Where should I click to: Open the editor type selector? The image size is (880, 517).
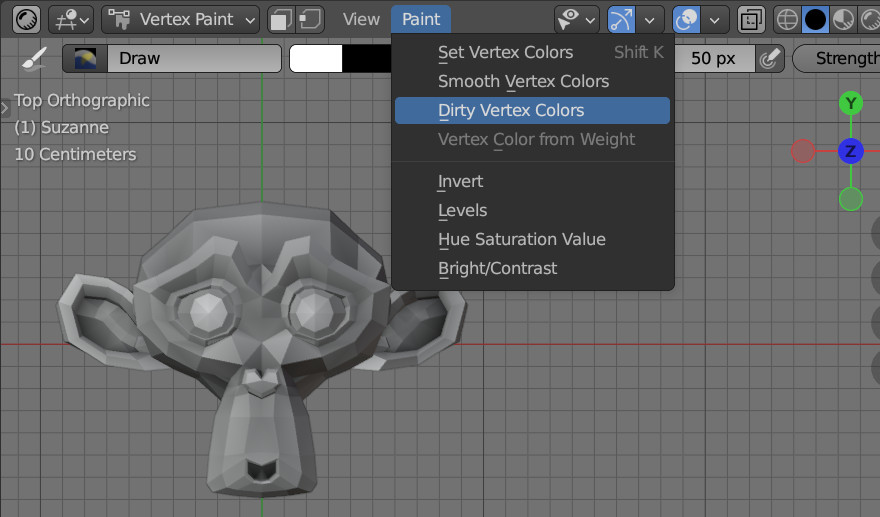[26, 20]
